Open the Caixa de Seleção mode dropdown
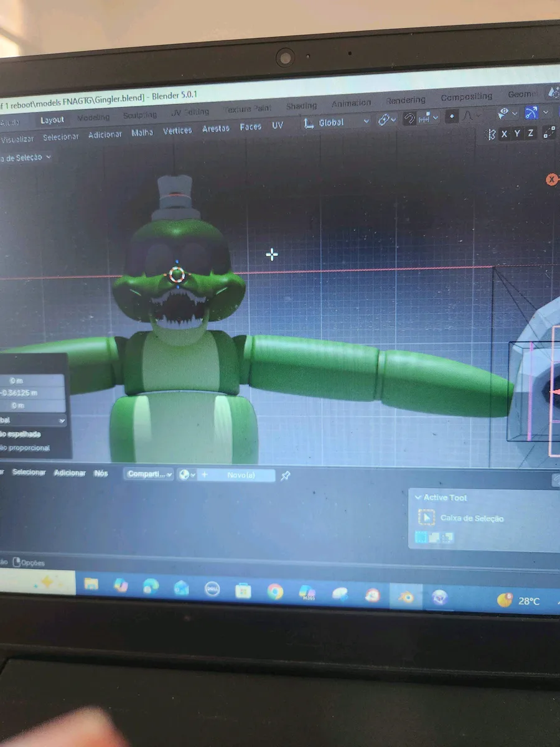Viewport: 560px width, 747px height. (x=26, y=158)
